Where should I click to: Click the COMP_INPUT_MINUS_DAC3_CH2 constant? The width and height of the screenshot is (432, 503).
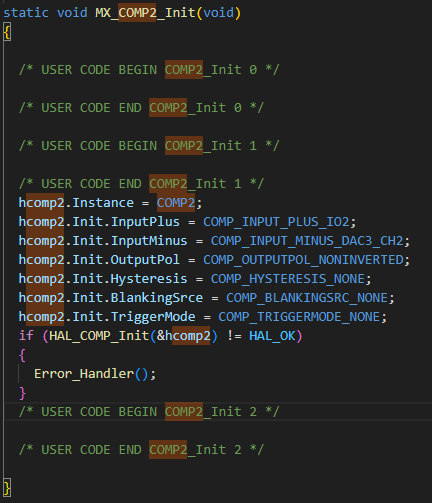pos(307,241)
